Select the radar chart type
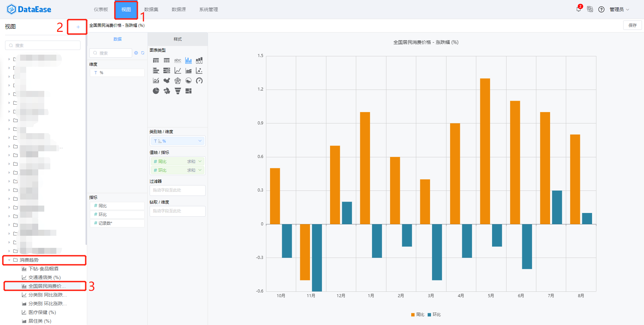 pos(177,80)
